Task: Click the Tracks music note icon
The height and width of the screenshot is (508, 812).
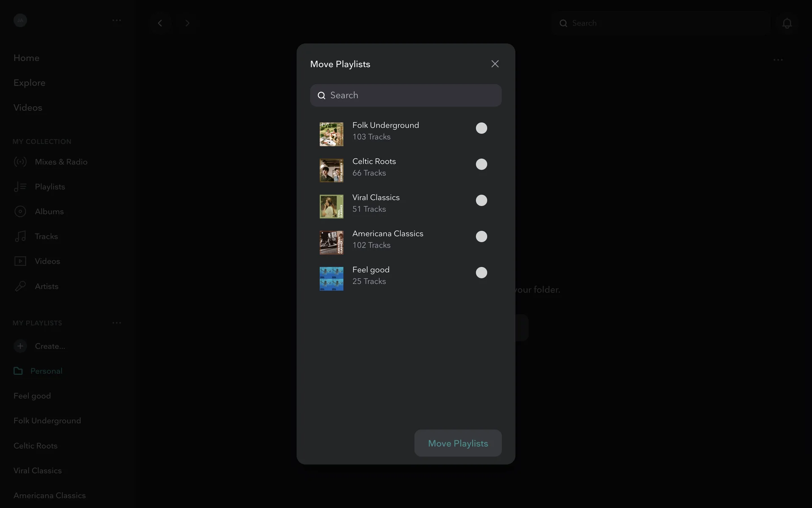Action: pos(20,236)
